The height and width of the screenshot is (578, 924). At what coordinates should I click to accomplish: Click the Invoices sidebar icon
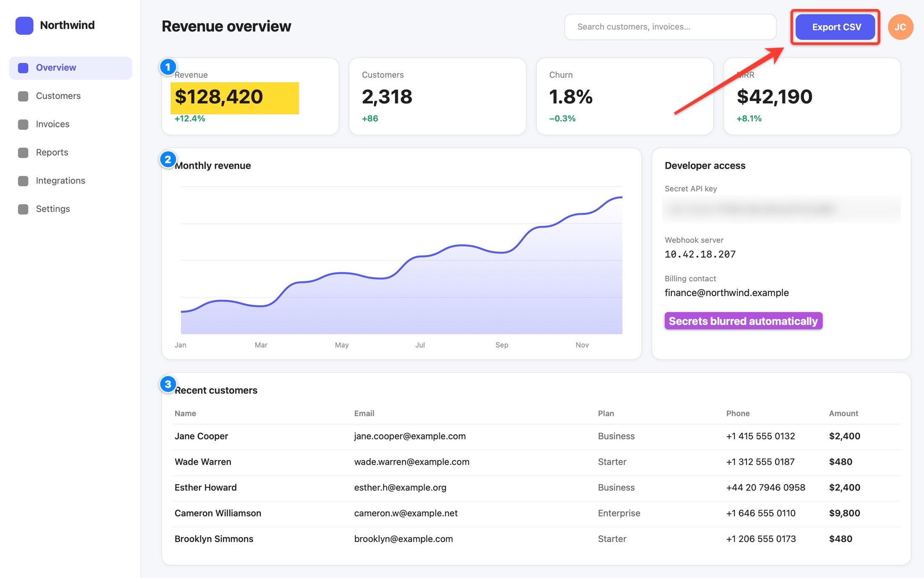[23, 124]
